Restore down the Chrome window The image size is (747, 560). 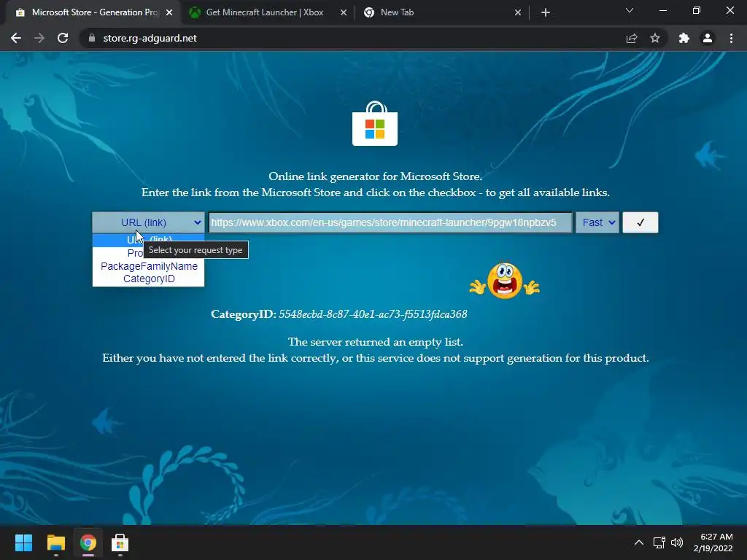pyautogui.click(x=697, y=10)
